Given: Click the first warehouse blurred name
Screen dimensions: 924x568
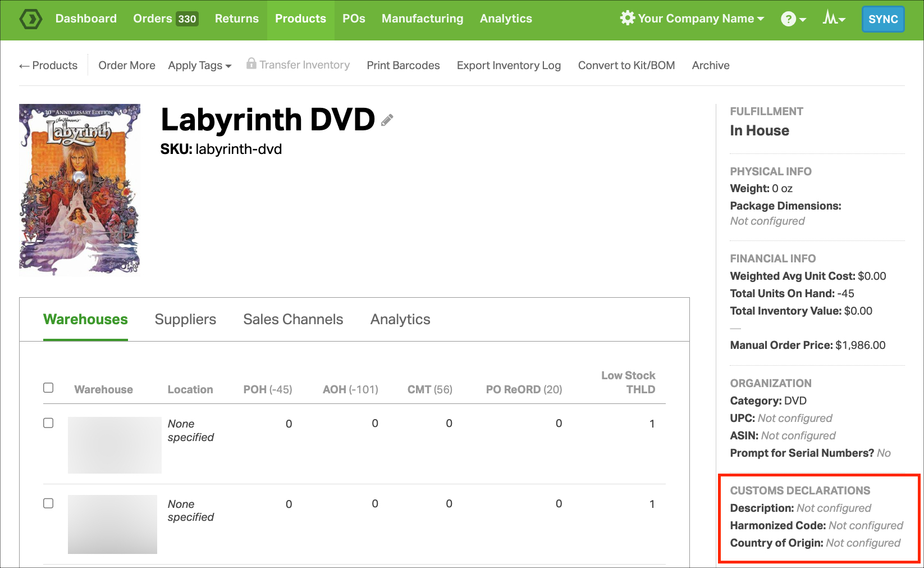Looking at the screenshot, I should coord(115,445).
